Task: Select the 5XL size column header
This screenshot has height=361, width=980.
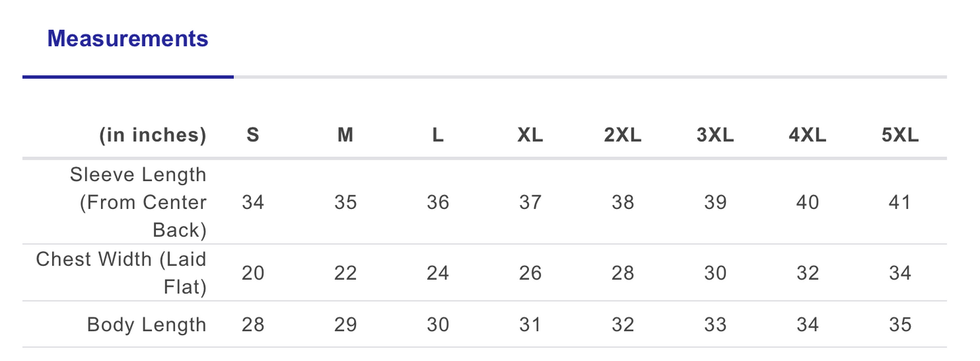Action: click(900, 135)
